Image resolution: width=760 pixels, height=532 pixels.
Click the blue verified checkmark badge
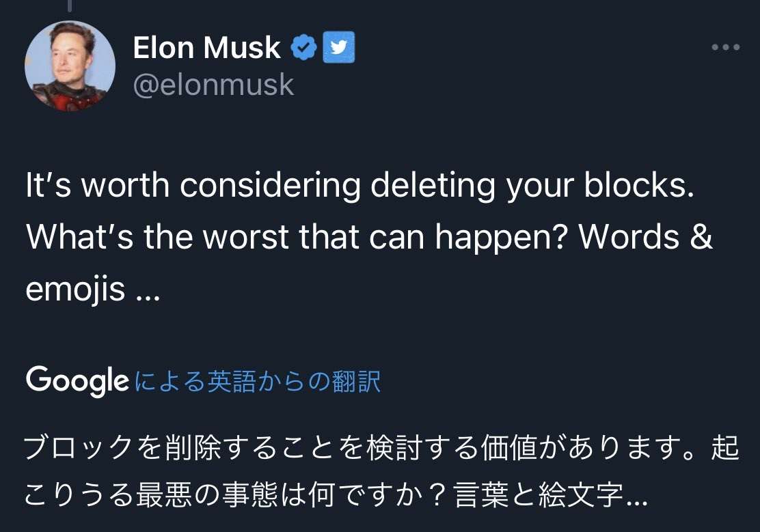[x=303, y=47]
